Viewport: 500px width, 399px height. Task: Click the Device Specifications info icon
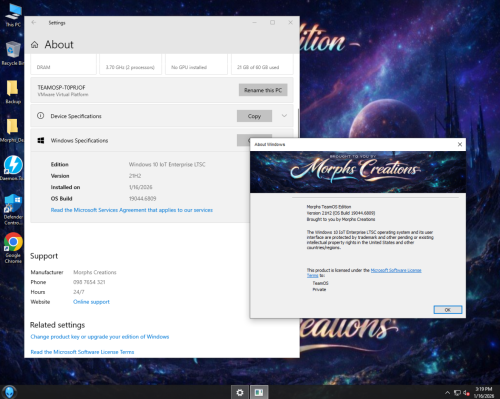coord(41,116)
